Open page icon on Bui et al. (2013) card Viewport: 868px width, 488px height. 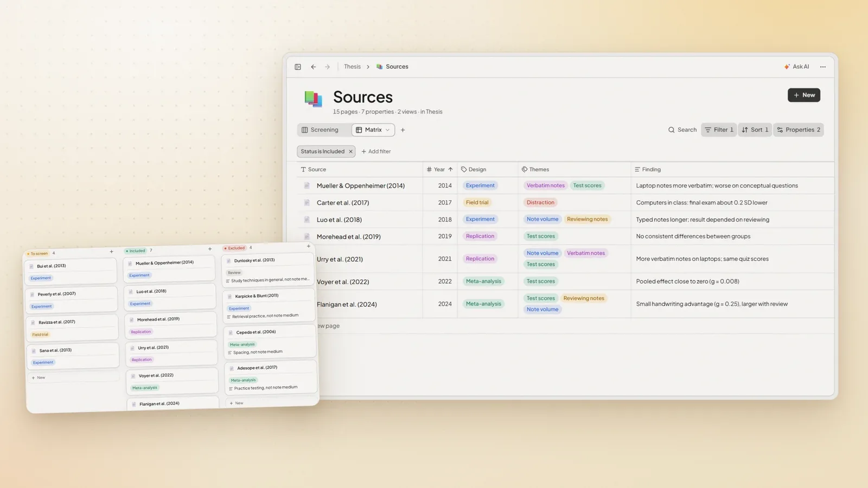pyautogui.click(x=31, y=267)
